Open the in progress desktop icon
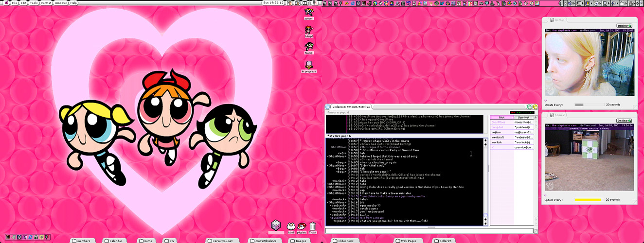The height and width of the screenshot is (243, 644). (308, 65)
